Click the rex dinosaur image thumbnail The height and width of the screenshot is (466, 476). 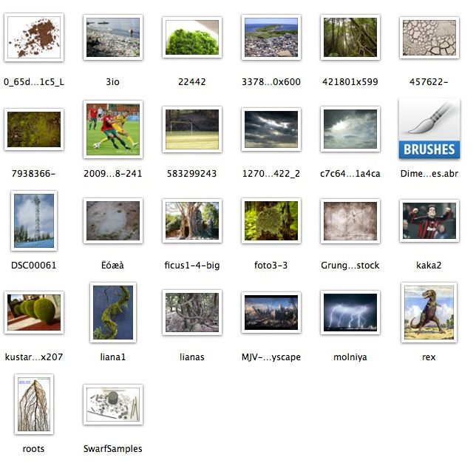point(429,312)
